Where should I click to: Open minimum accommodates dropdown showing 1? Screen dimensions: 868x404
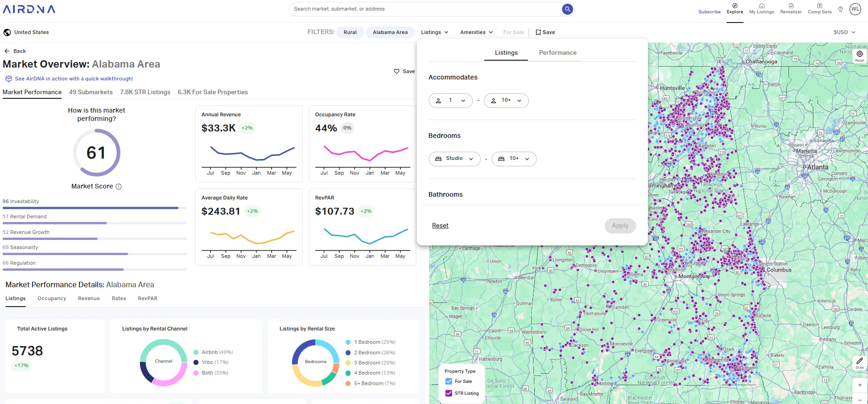coord(450,100)
